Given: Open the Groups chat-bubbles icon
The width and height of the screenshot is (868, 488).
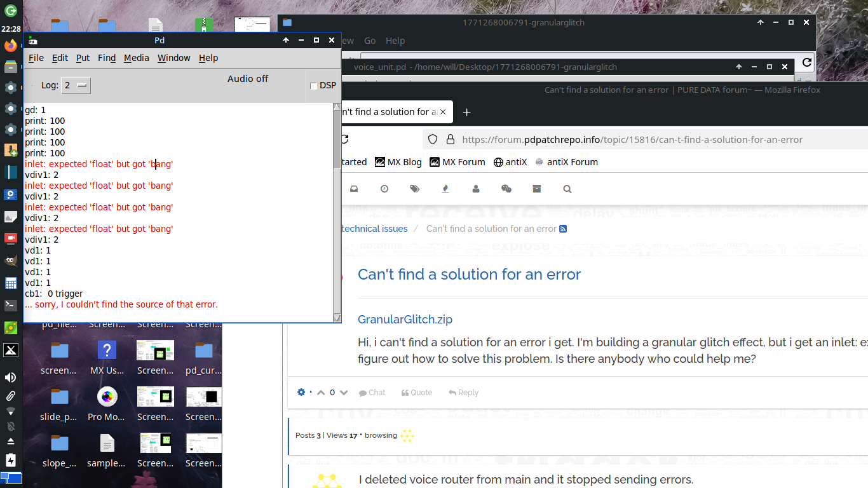Looking at the screenshot, I should 506,189.
